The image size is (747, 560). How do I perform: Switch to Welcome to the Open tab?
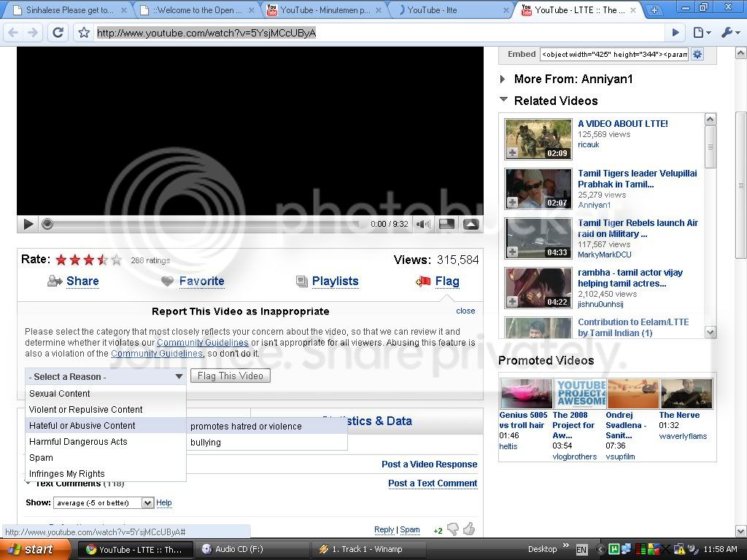197,10
